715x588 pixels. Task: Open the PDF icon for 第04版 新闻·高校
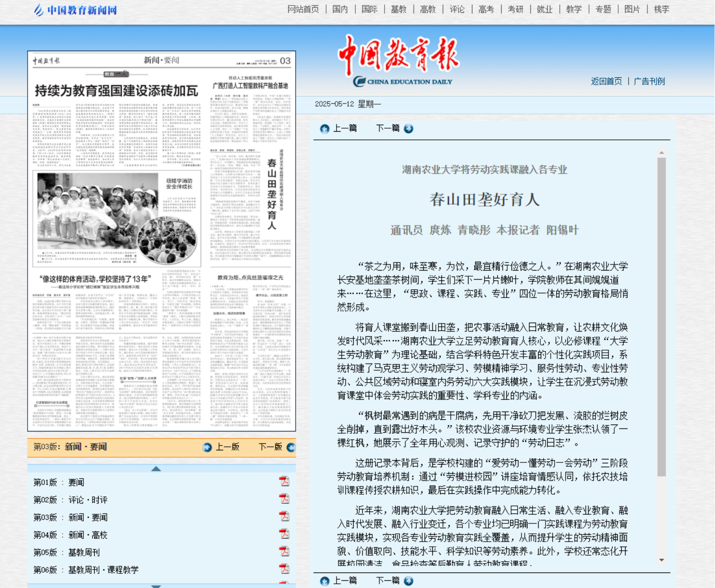point(284,534)
